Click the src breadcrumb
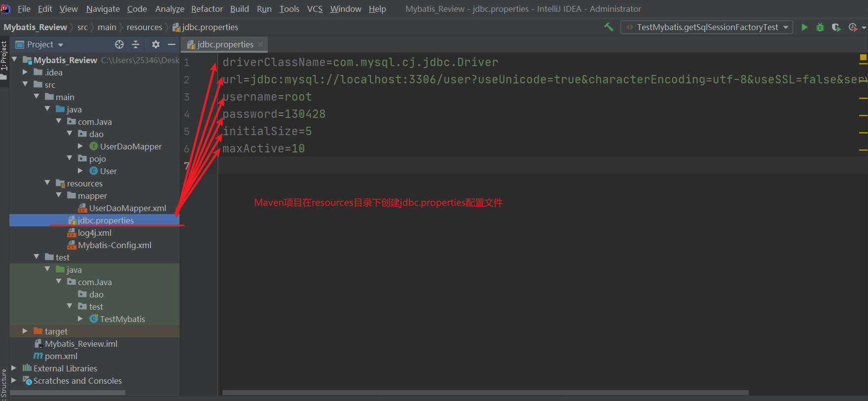Viewport: 868px width, 401px height. (x=82, y=27)
